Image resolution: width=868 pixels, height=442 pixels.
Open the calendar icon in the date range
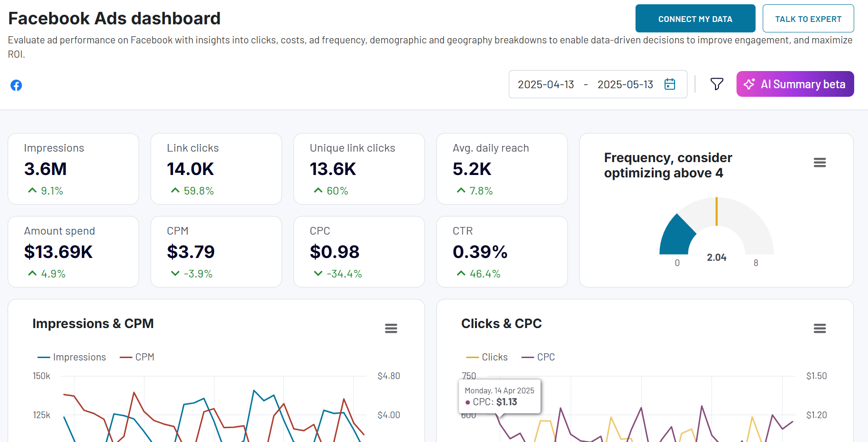click(670, 84)
